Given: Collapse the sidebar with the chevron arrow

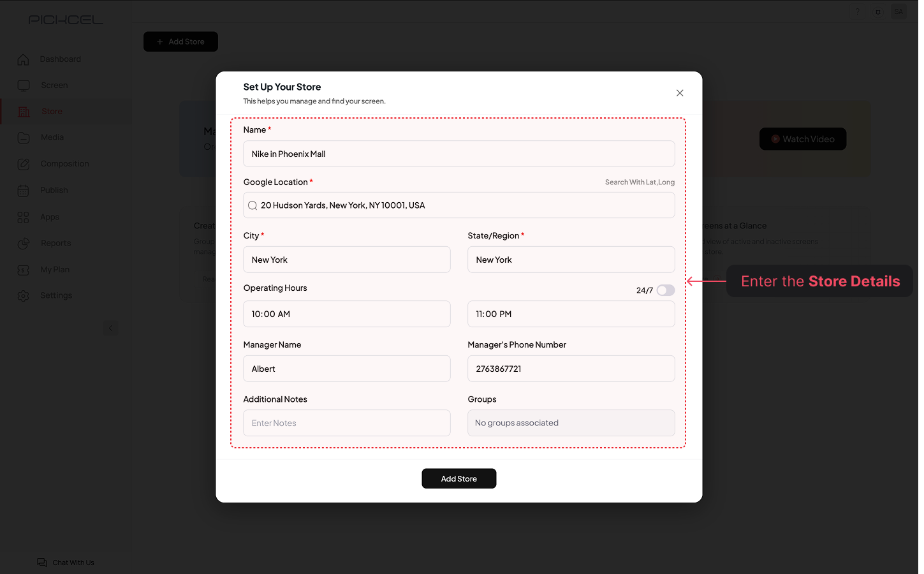Looking at the screenshot, I should [x=110, y=328].
